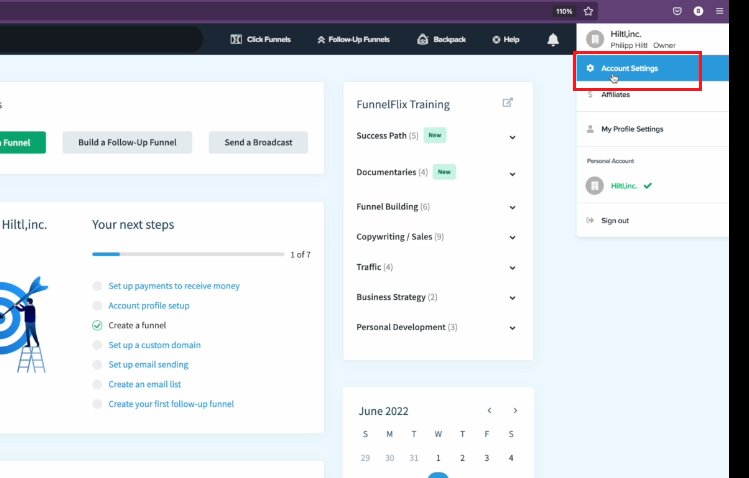Open Set up payments to receive money

pyautogui.click(x=174, y=286)
